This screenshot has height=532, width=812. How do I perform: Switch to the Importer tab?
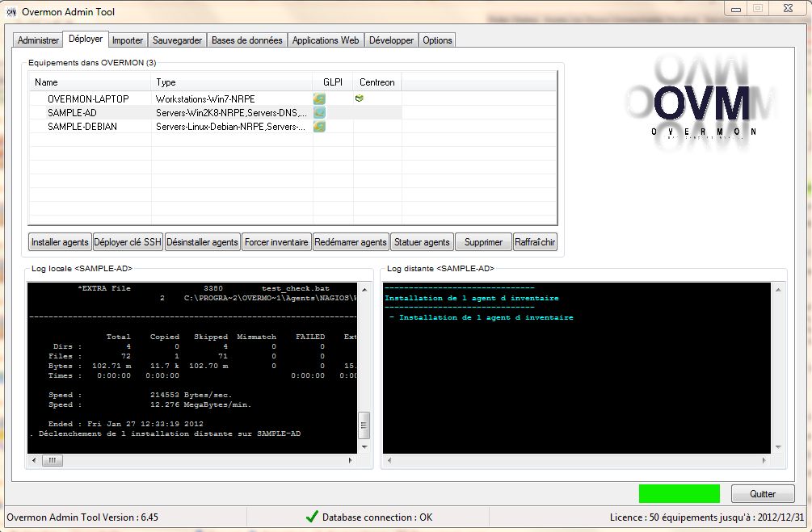tap(128, 40)
